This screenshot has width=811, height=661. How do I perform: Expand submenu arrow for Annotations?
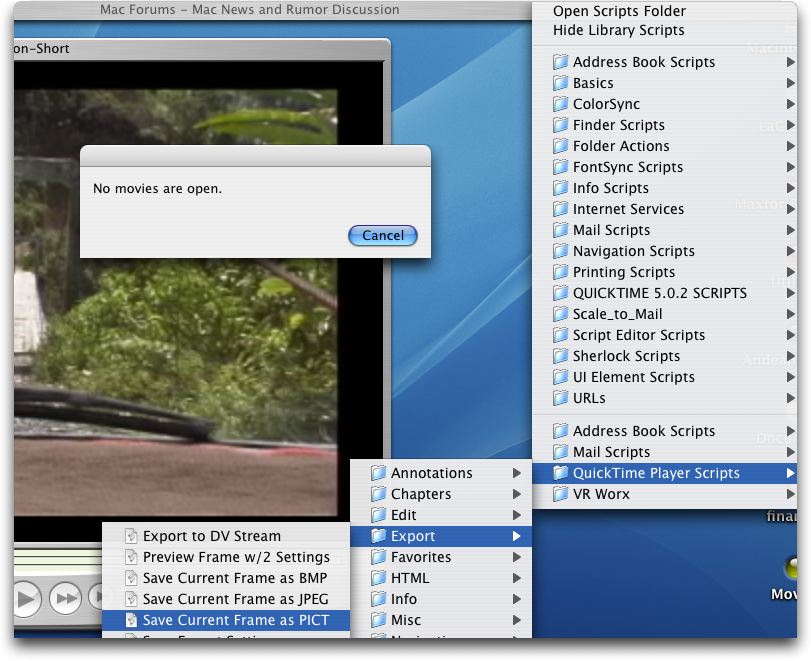click(516, 473)
